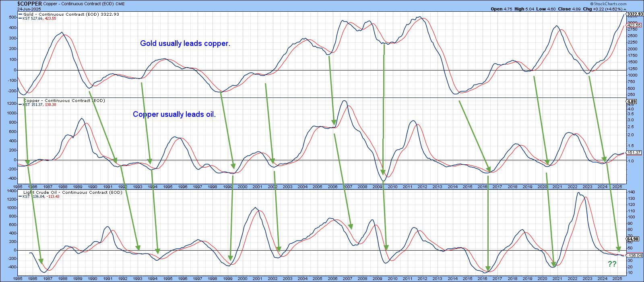Screen dimensions: 644x282
Task: Select the 'Copper usually leads oil.' annotation
Action: click(x=174, y=114)
